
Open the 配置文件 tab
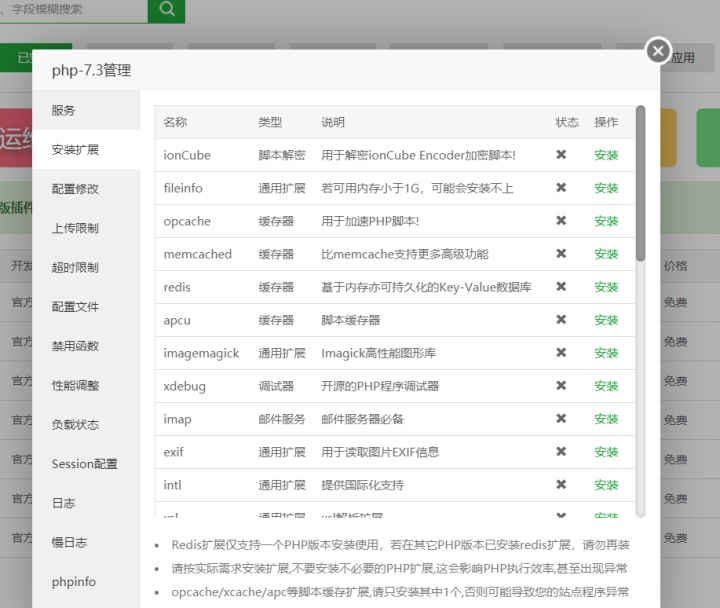click(86, 307)
